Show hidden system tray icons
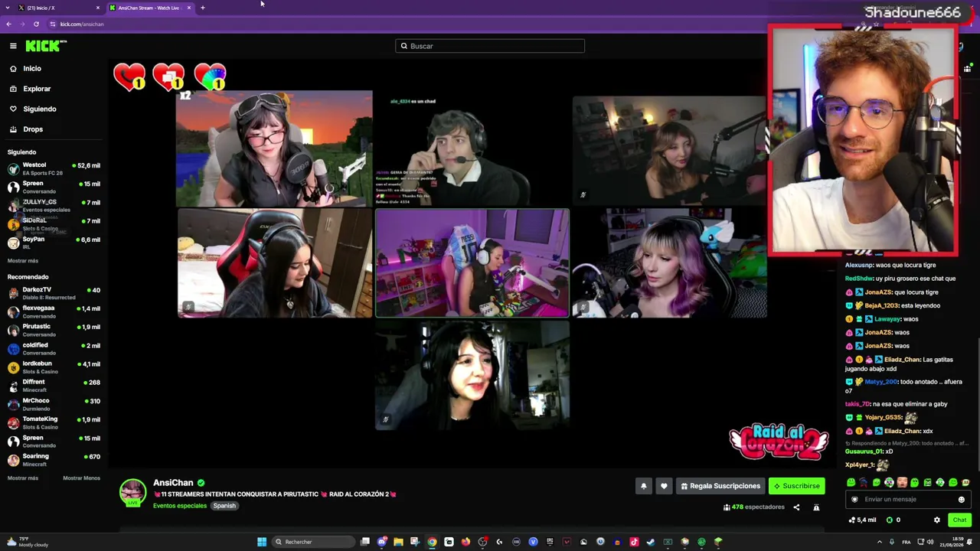 coord(879,542)
